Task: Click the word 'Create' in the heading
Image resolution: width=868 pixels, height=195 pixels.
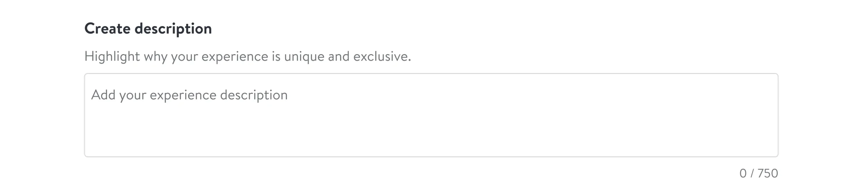Action: (107, 29)
